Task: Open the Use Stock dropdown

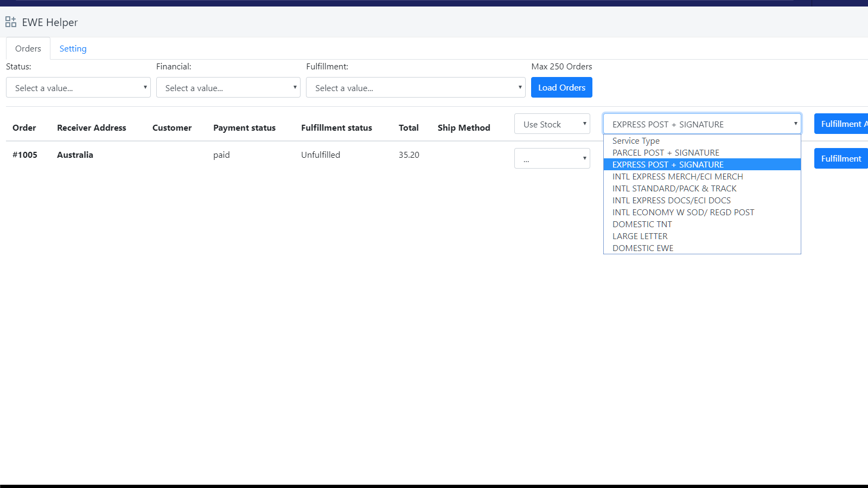Action: point(552,124)
